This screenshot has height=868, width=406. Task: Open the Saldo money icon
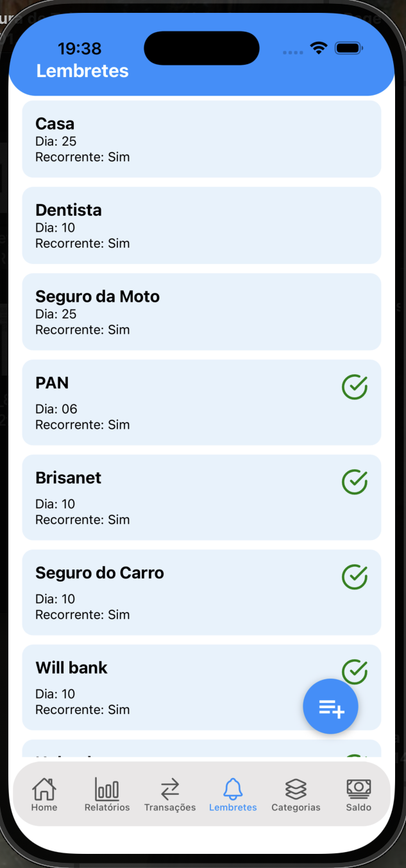359,788
